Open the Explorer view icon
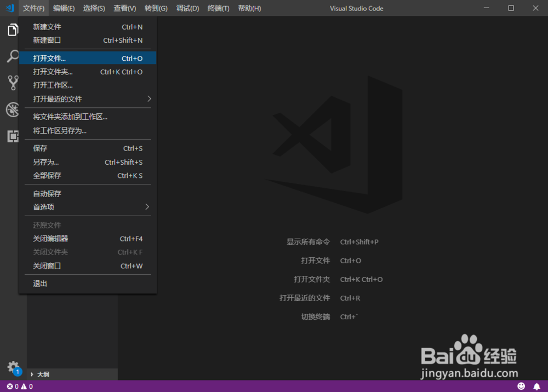 pos(13,30)
